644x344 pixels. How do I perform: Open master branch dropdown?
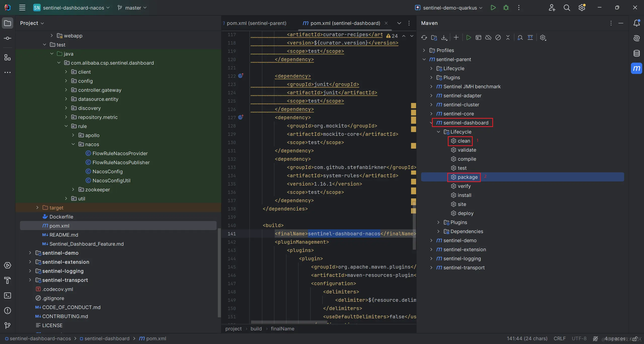132,8
